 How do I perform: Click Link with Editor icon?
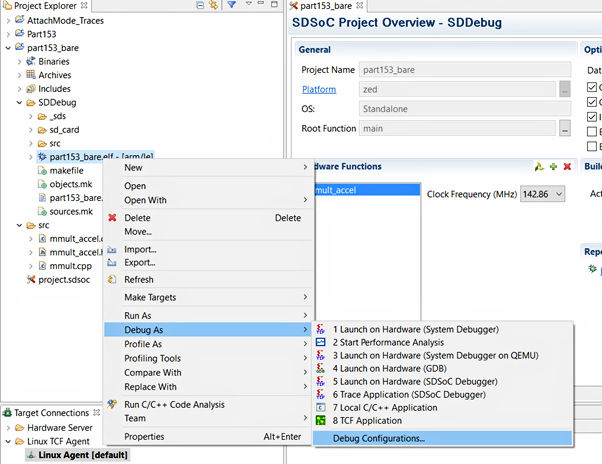pyautogui.click(x=213, y=5)
